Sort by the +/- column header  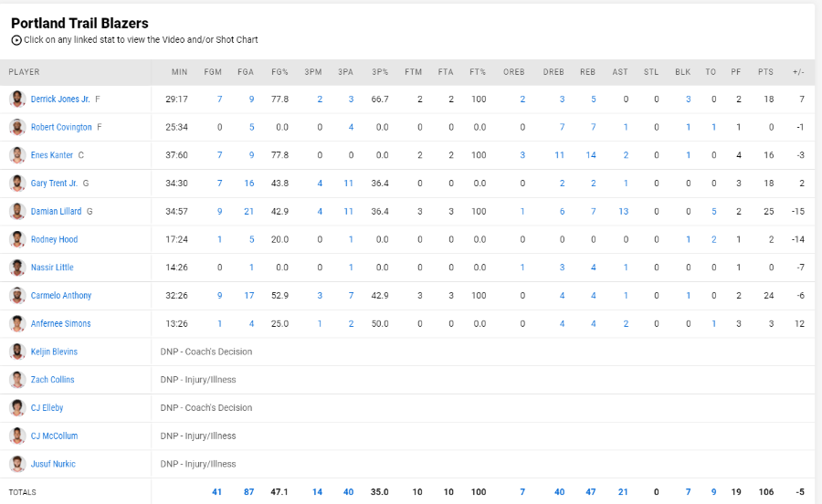click(798, 72)
